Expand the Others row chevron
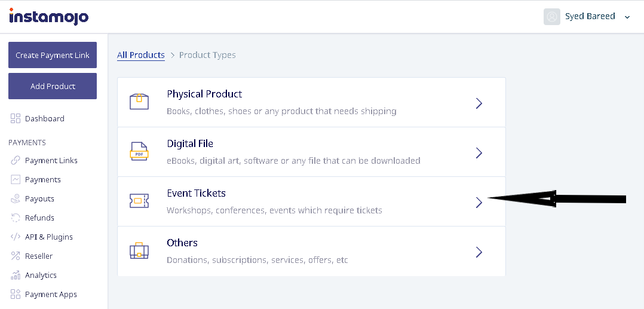644x309 pixels. (x=479, y=252)
